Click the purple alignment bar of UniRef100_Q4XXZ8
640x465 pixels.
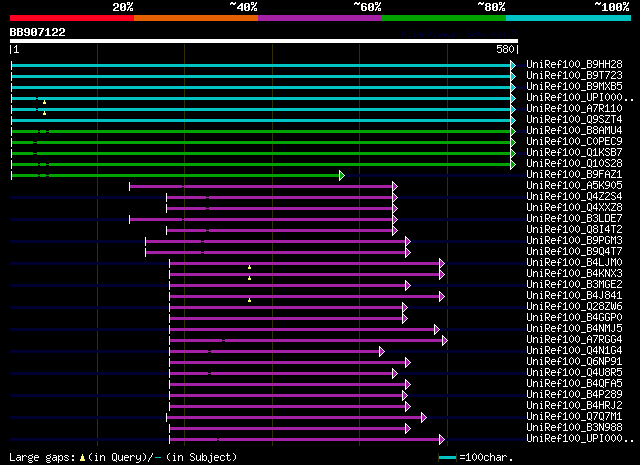[280, 209]
